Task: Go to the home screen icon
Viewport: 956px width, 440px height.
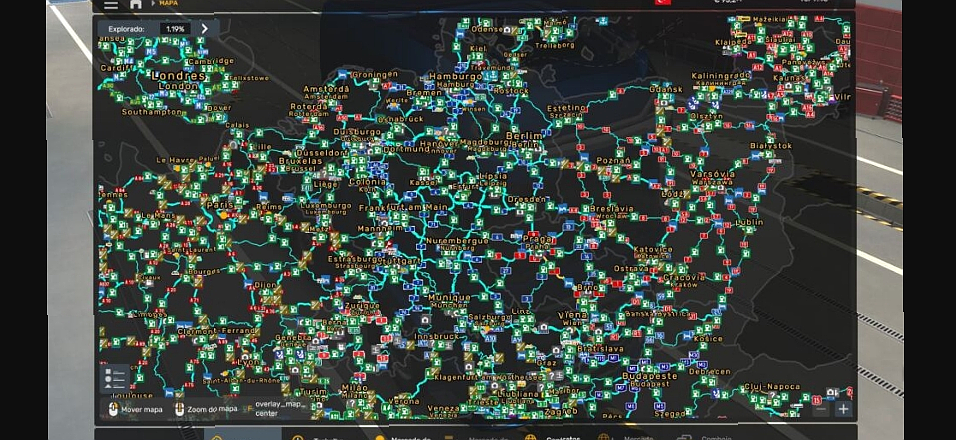Action: tap(135, 4)
